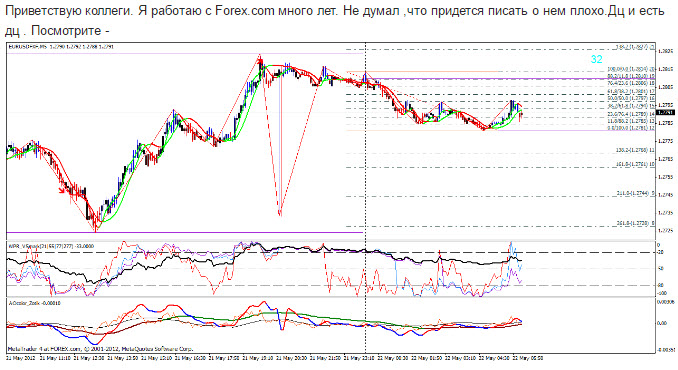Click the AOscilar_Zodk oscillator label
Viewport: 678px width, 370px height.
click(35, 303)
